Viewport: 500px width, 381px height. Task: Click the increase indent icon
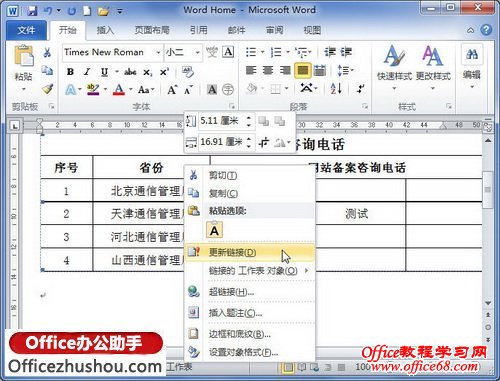[x=346, y=52]
